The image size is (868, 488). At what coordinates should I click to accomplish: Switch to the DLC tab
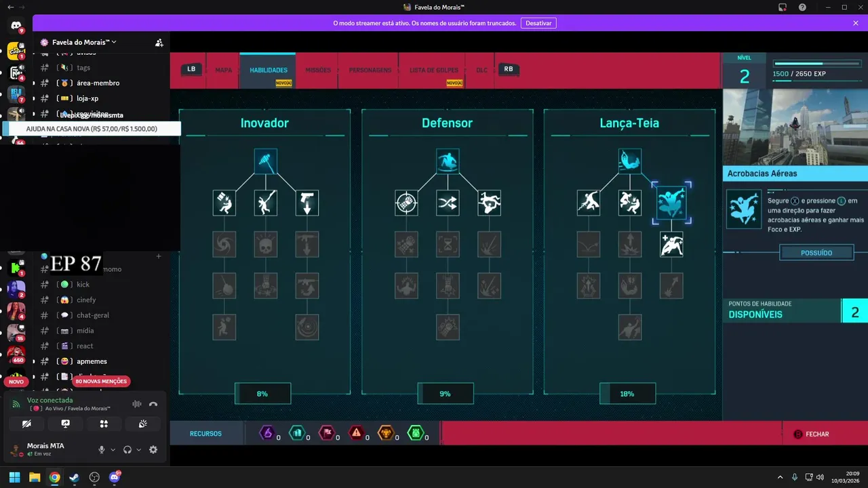click(481, 70)
